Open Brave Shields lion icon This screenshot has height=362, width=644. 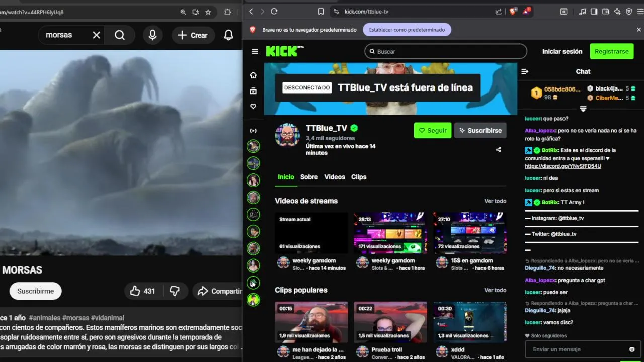(513, 11)
